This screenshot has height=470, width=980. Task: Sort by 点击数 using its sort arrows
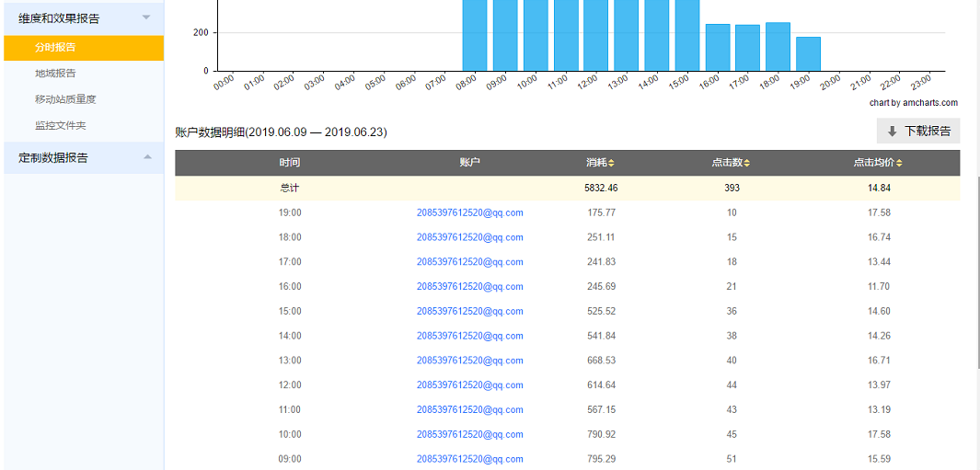click(x=747, y=163)
